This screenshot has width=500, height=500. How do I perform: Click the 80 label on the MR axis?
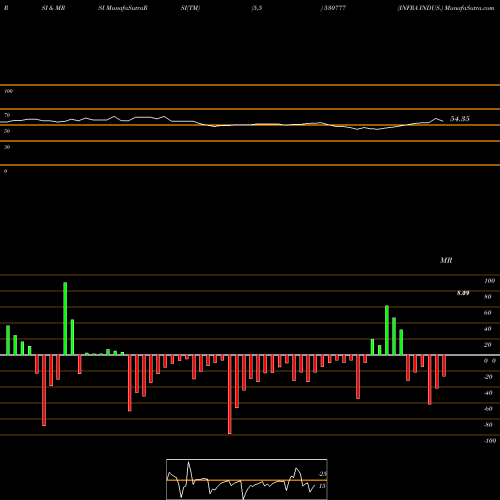[x=488, y=297]
